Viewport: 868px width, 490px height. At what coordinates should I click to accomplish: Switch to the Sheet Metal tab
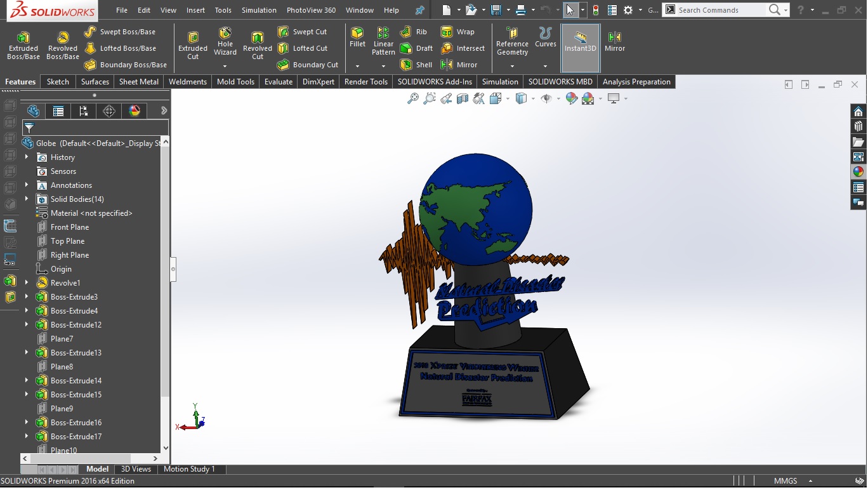[x=138, y=82]
